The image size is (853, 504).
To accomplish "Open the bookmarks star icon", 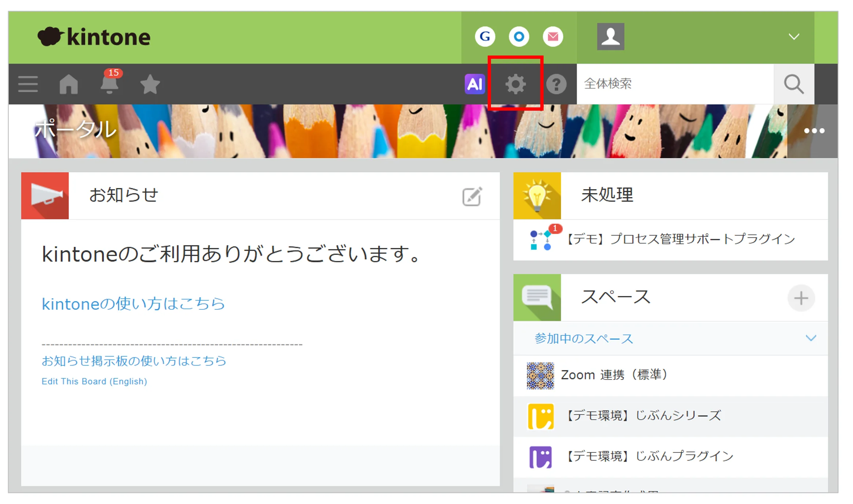I will (150, 84).
